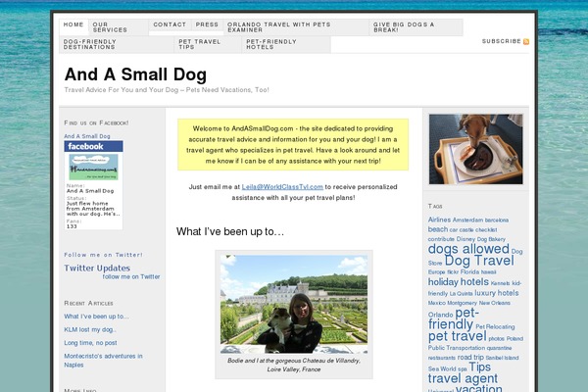Select the Amsterdam tag
Viewport: 588px width, 392px height.
click(467, 220)
